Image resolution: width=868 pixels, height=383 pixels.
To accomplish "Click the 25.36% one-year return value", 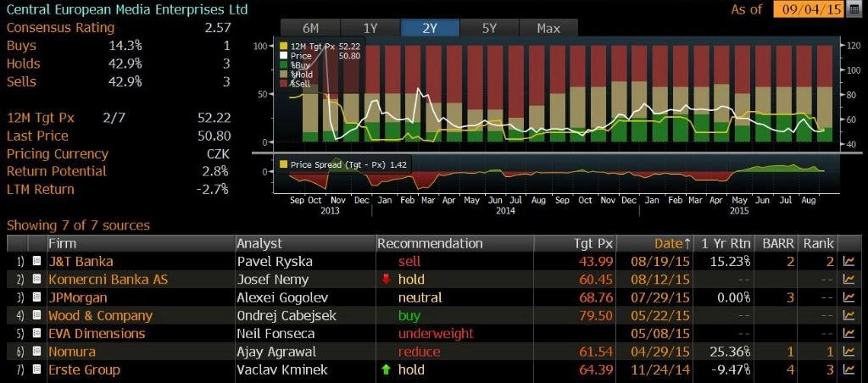I will pyautogui.click(x=730, y=352).
